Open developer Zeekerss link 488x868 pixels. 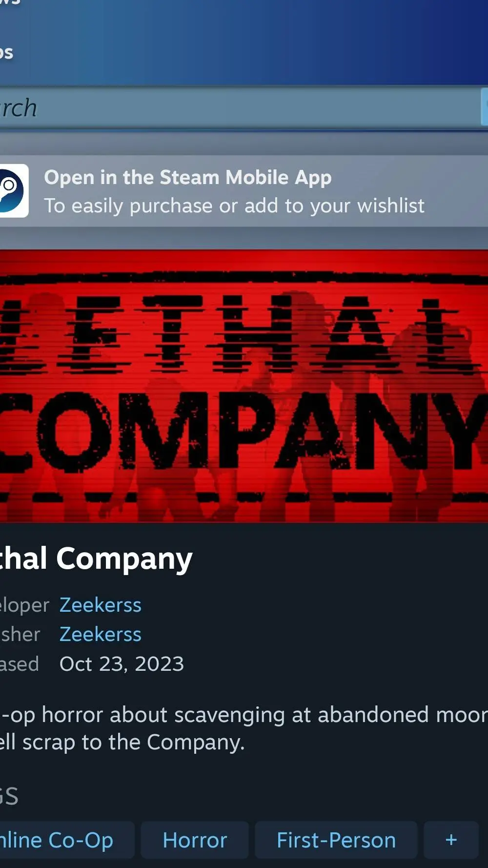click(101, 605)
